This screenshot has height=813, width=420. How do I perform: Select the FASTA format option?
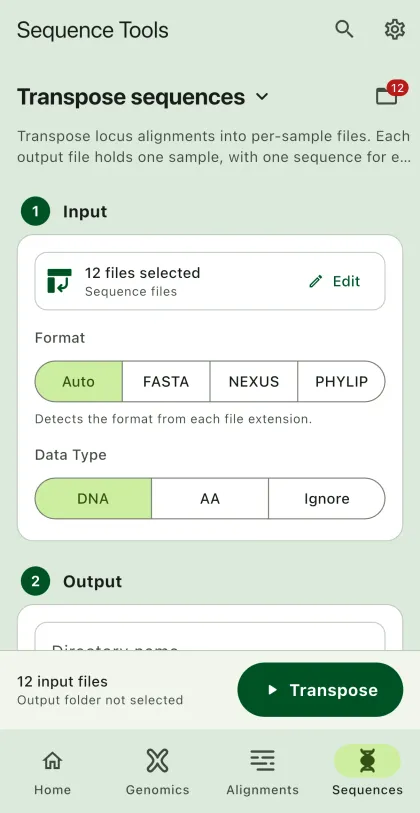(x=166, y=382)
